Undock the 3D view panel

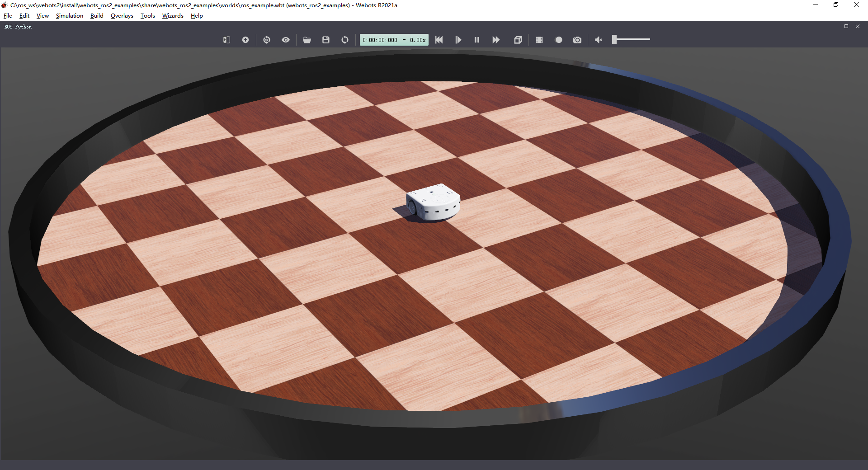point(846,26)
